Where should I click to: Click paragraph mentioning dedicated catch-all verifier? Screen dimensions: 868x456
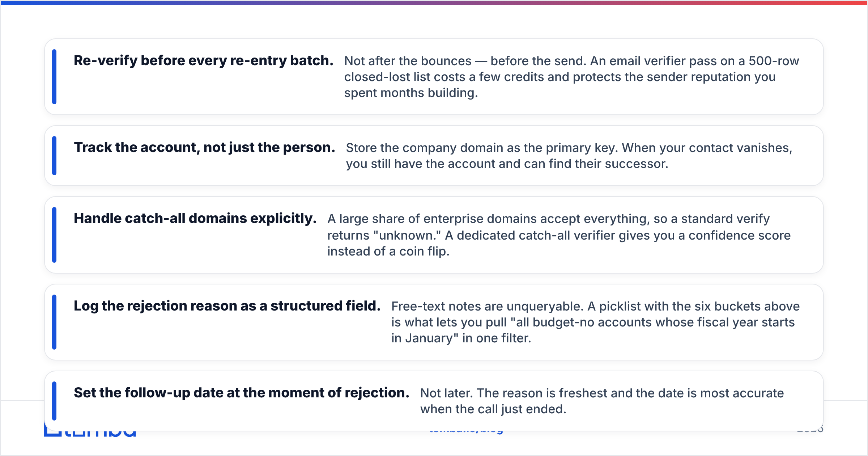pos(559,235)
